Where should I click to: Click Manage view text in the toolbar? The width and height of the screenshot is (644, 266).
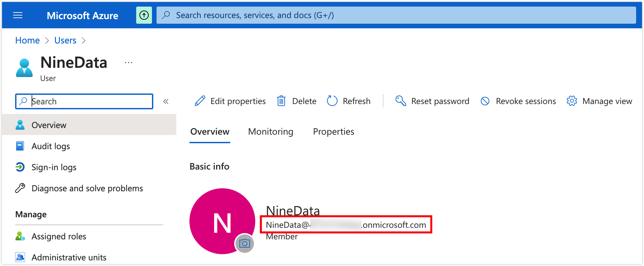tap(607, 101)
